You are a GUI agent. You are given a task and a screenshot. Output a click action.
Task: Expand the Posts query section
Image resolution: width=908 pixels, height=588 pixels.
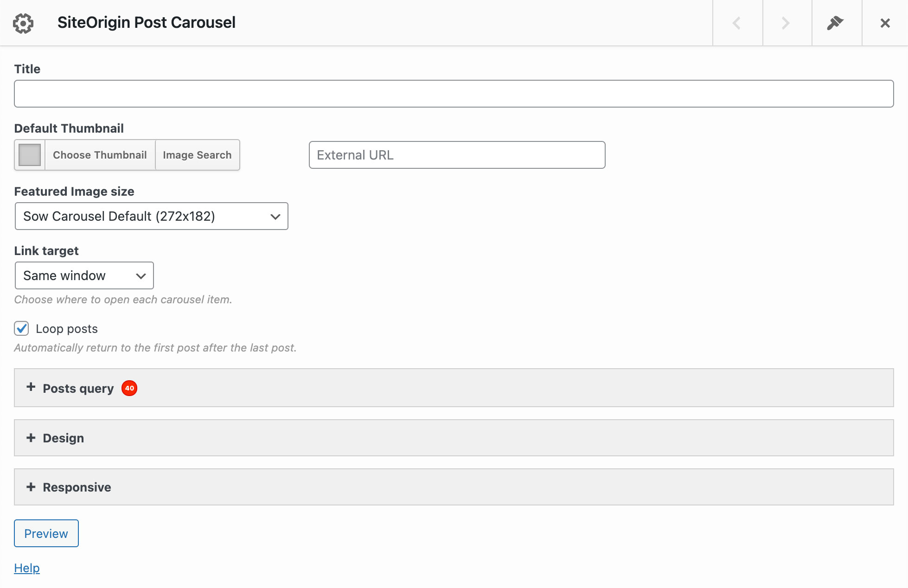click(x=77, y=388)
